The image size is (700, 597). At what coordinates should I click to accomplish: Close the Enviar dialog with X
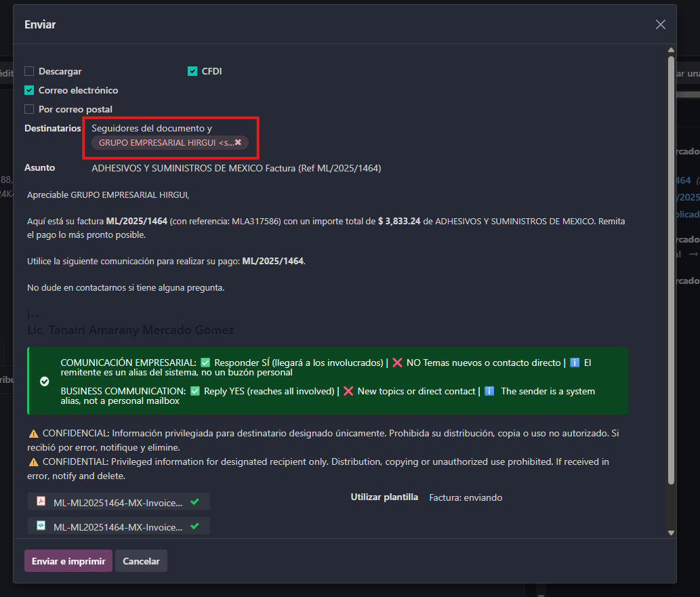(x=660, y=24)
